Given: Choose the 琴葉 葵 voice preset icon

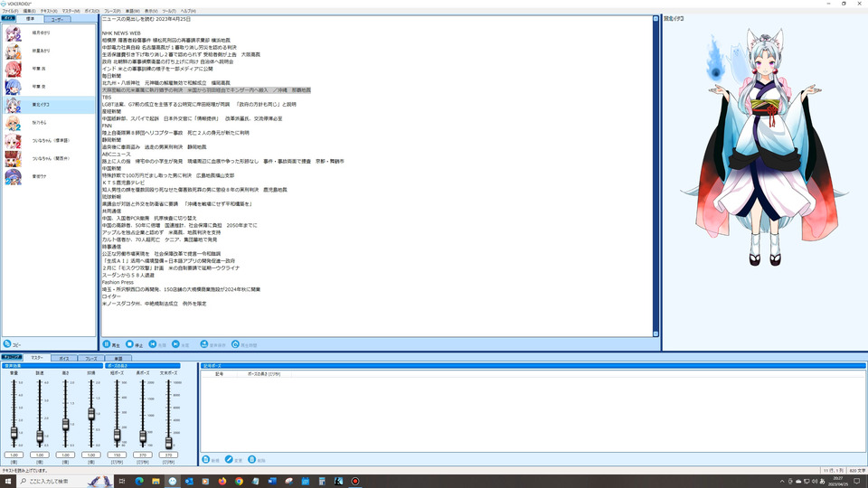Looking at the screenshot, I should (x=13, y=87).
